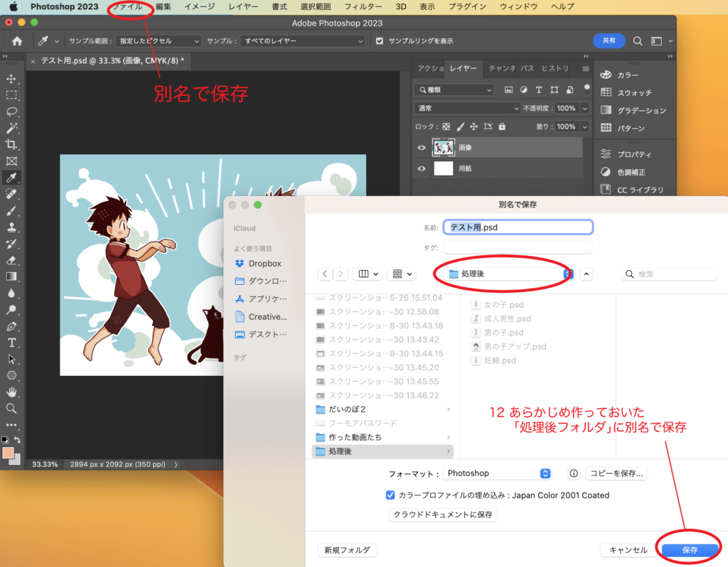Click the キャンセル button
The height and width of the screenshot is (567, 728).
628,550
